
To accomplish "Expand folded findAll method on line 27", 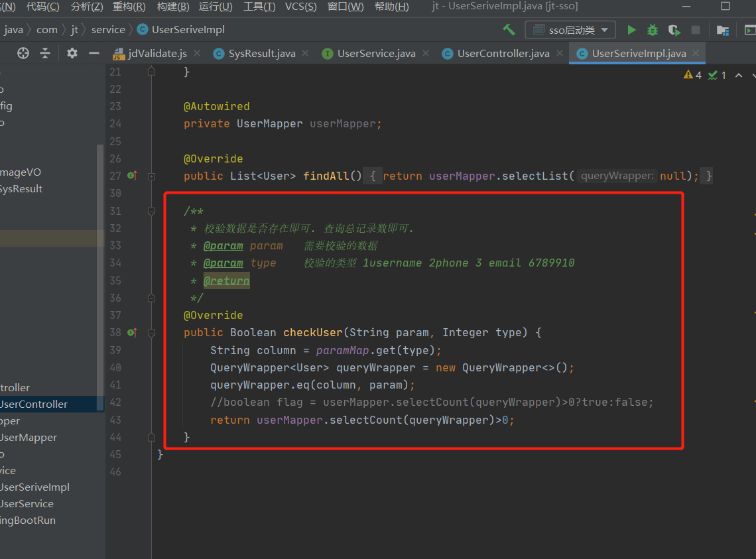I will 151,176.
